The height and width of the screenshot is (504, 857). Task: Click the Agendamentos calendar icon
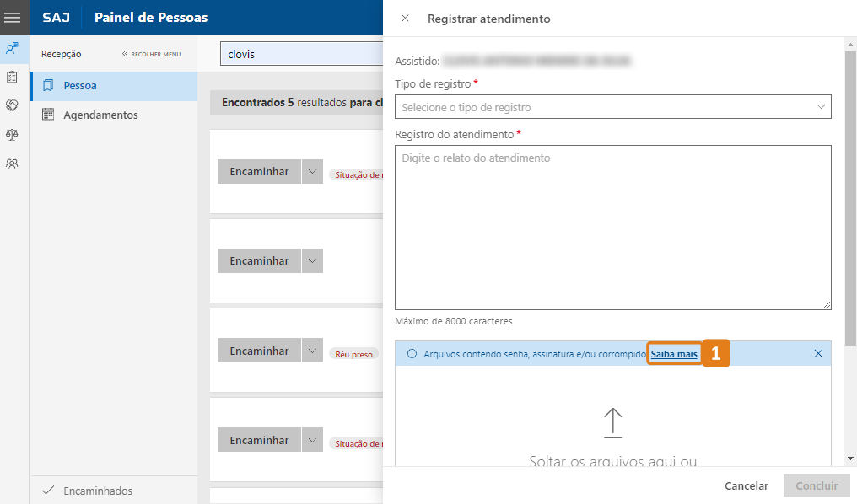tap(48, 115)
